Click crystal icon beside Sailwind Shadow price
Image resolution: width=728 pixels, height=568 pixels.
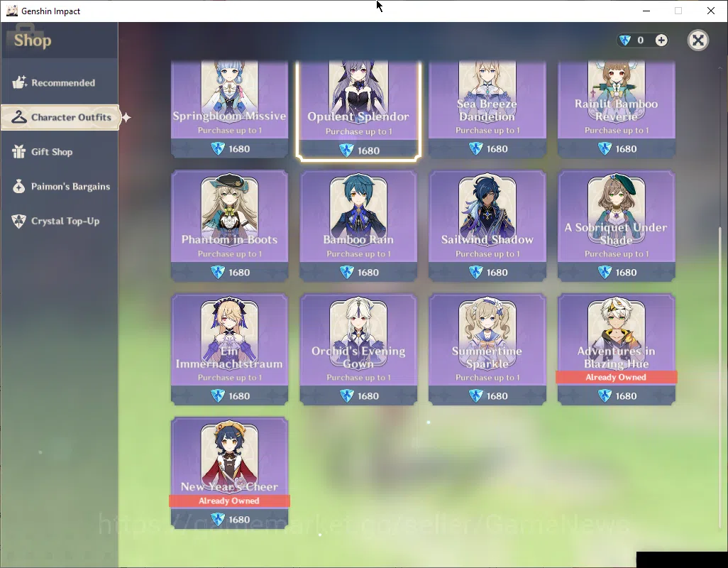tap(475, 272)
